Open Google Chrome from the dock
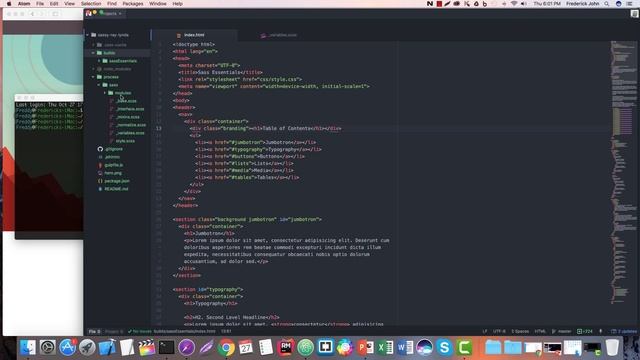640x360 pixels. [x=226, y=348]
